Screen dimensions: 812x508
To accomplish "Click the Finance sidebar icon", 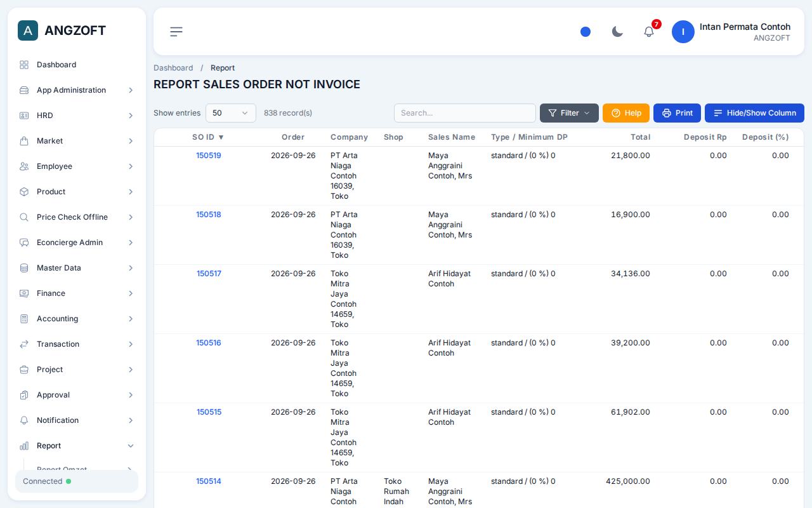I will (24, 293).
